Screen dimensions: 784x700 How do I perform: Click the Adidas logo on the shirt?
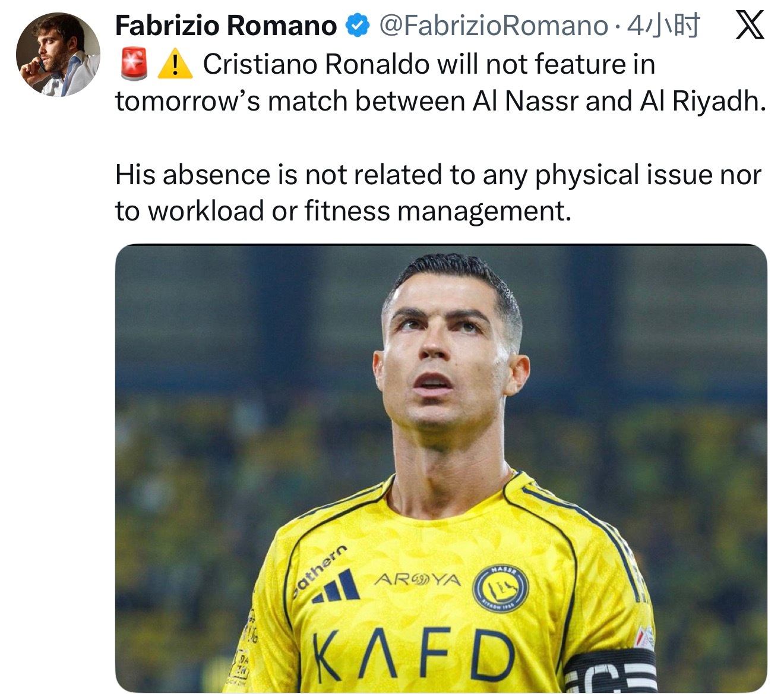[x=337, y=587]
